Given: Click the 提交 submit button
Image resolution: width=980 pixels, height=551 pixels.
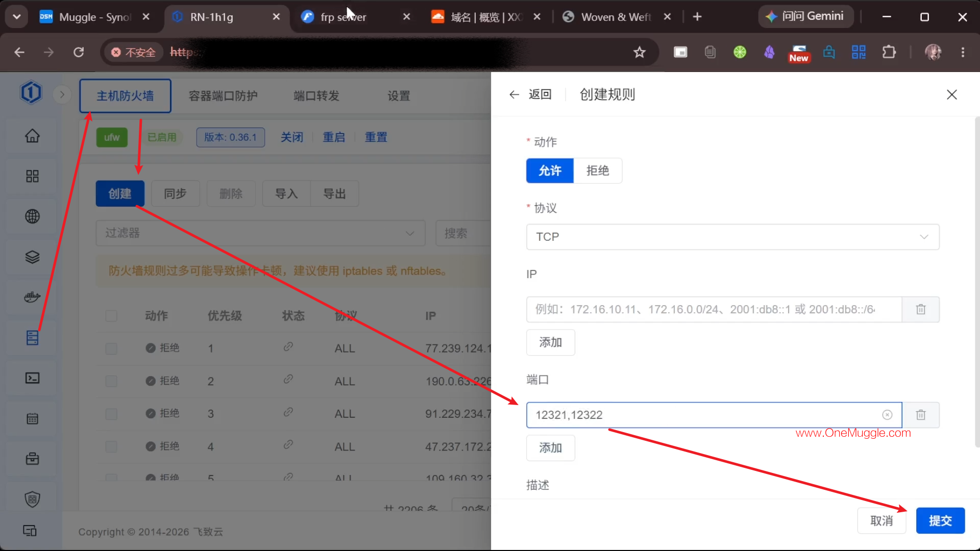Looking at the screenshot, I should click(940, 520).
